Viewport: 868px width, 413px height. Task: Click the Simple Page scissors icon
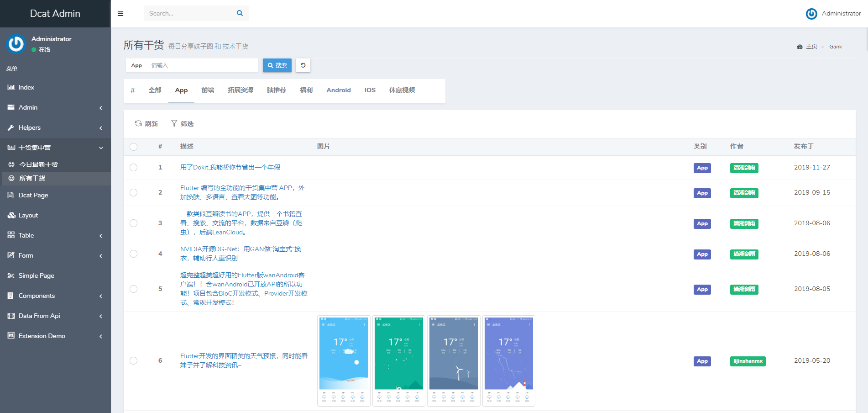pyautogui.click(x=11, y=275)
